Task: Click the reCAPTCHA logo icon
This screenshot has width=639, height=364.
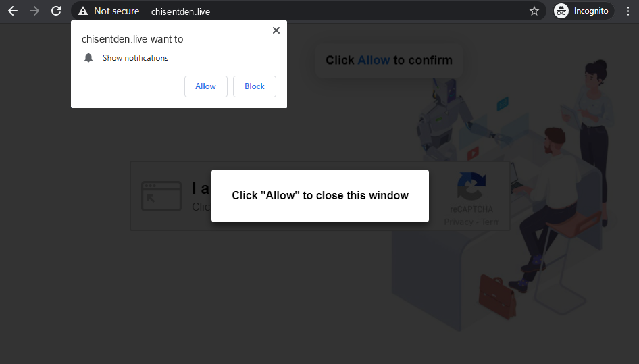Action: pos(471,186)
